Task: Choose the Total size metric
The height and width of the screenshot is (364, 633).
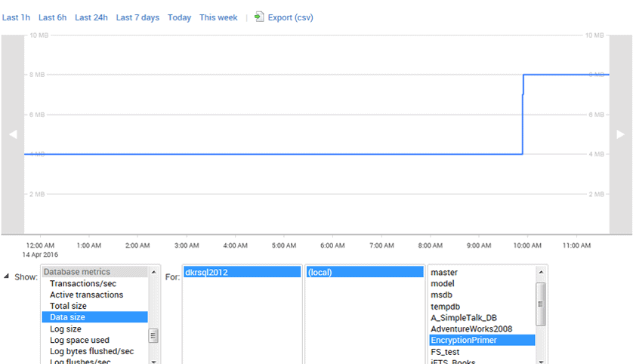Action: (x=68, y=306)
